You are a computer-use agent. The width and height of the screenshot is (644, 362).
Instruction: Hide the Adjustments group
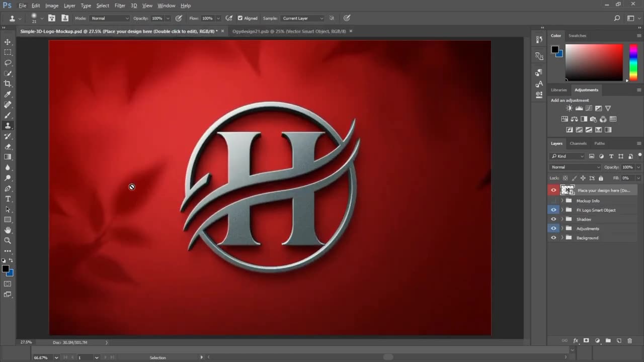coord(553,228)
